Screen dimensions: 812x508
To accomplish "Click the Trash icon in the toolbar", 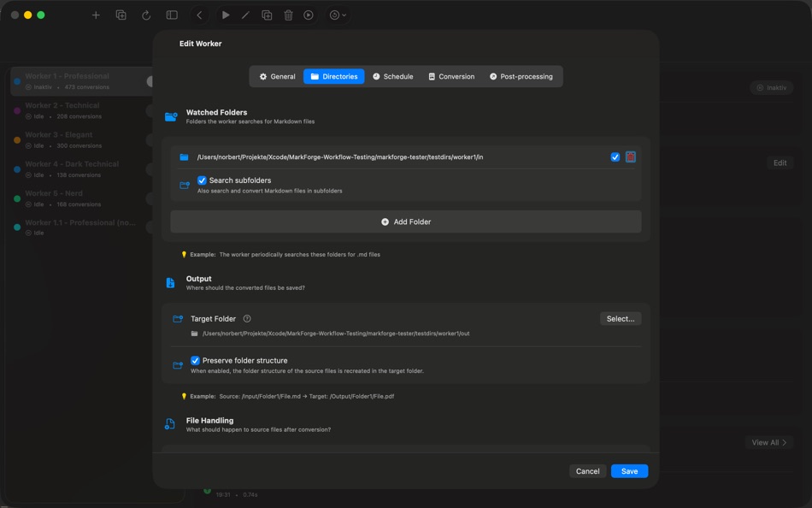I will pyautogui.click(x=288, y=15).
